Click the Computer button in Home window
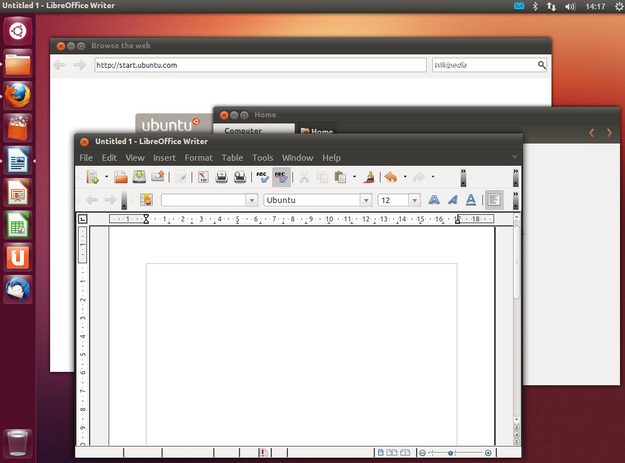625x463 pixels. (x=254, y=129)
